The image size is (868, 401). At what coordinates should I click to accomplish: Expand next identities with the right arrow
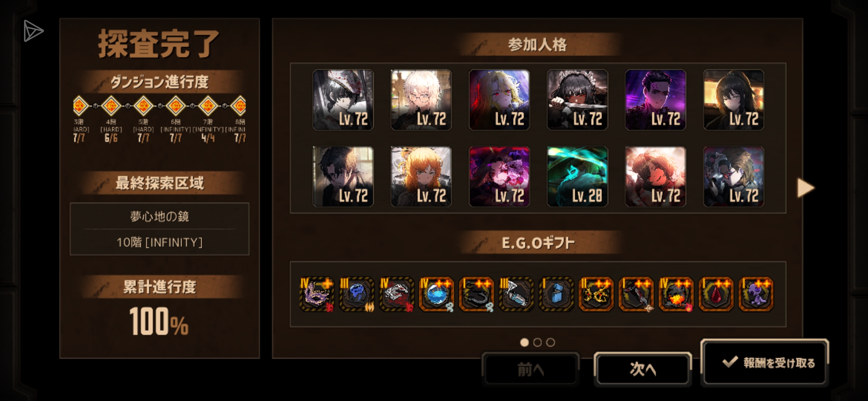pos(805,188)
